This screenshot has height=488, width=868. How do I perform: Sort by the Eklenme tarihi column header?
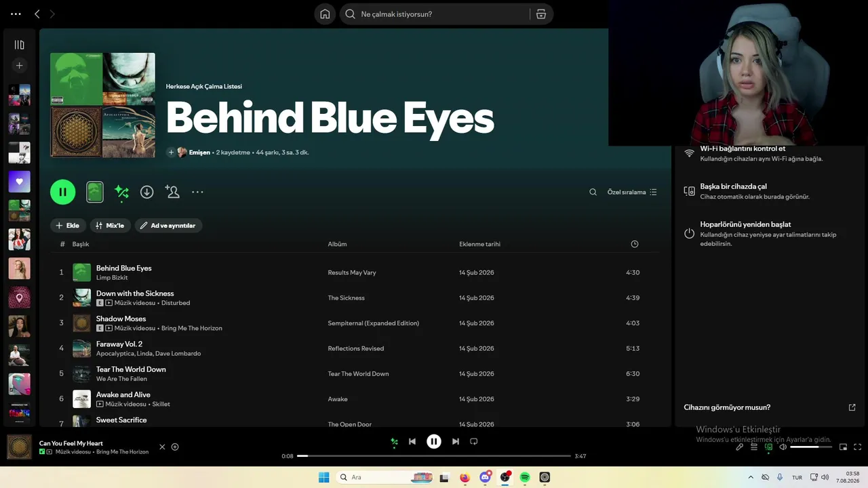[x=479, y=244]
